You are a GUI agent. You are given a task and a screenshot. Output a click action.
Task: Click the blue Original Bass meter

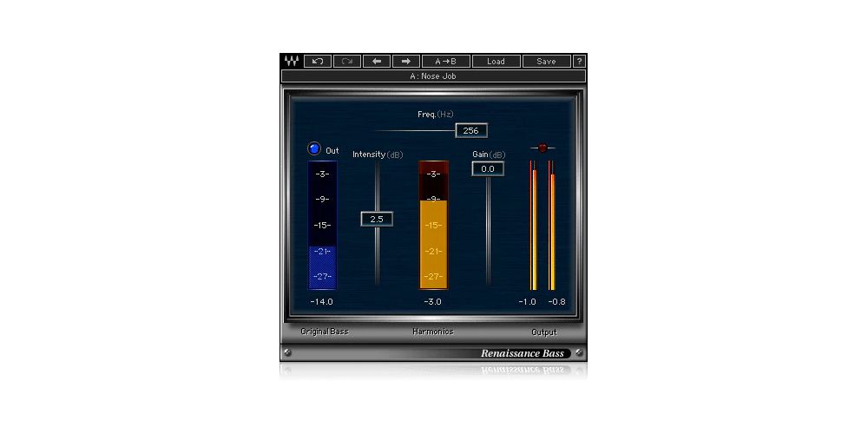(322, 226)
